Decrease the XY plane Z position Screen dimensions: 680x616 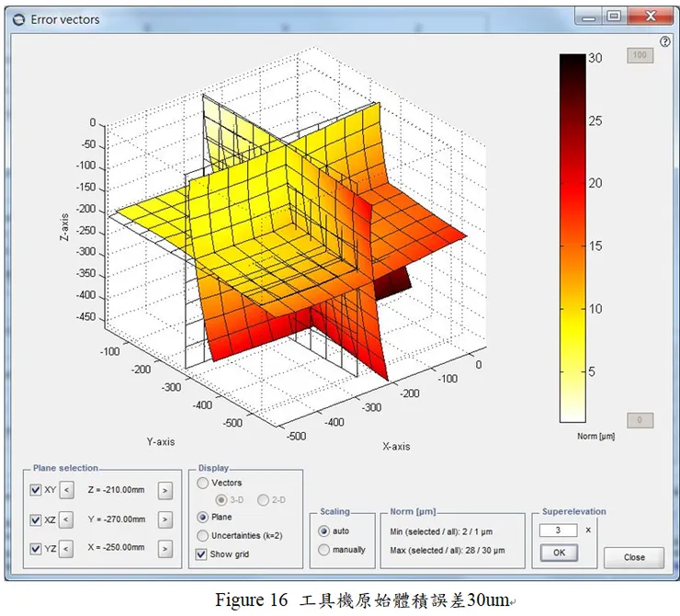pyautogui.click(x=66, y=490)
